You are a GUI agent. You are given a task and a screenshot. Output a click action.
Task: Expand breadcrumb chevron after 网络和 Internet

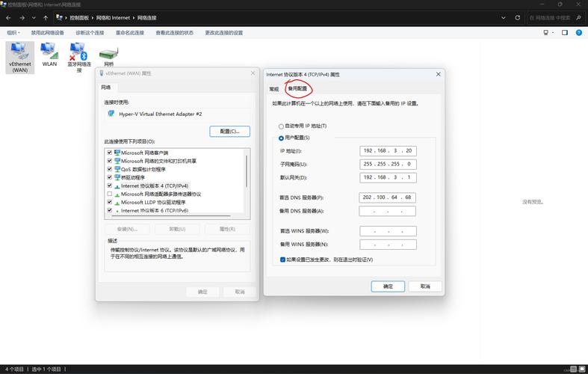point(134,18)
